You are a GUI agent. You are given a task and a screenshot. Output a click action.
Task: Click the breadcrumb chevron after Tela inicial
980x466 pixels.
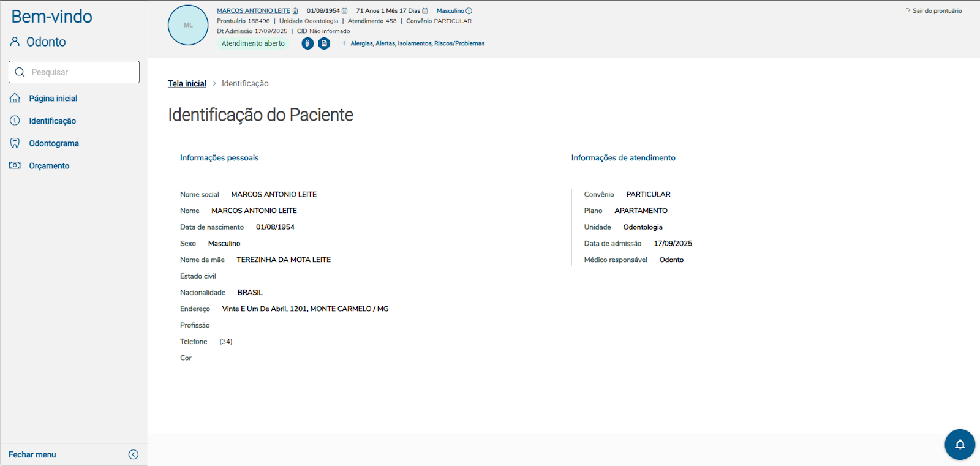point(214,83)
